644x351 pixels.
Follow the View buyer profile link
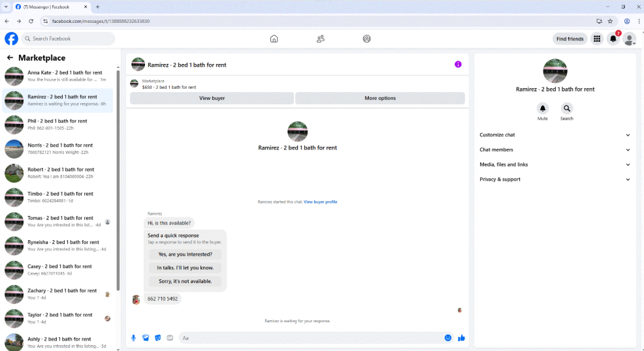pyautogui.click(x=320, y=202)
